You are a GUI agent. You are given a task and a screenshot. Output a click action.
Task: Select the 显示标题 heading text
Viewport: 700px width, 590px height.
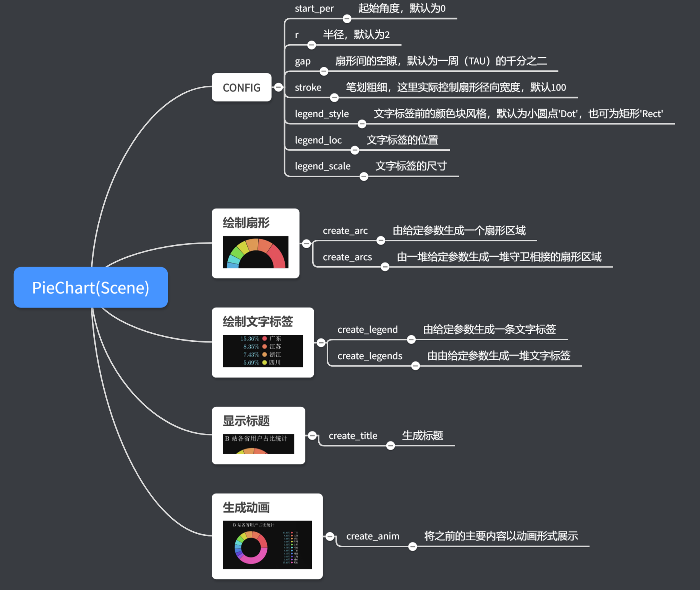(246, 421)
